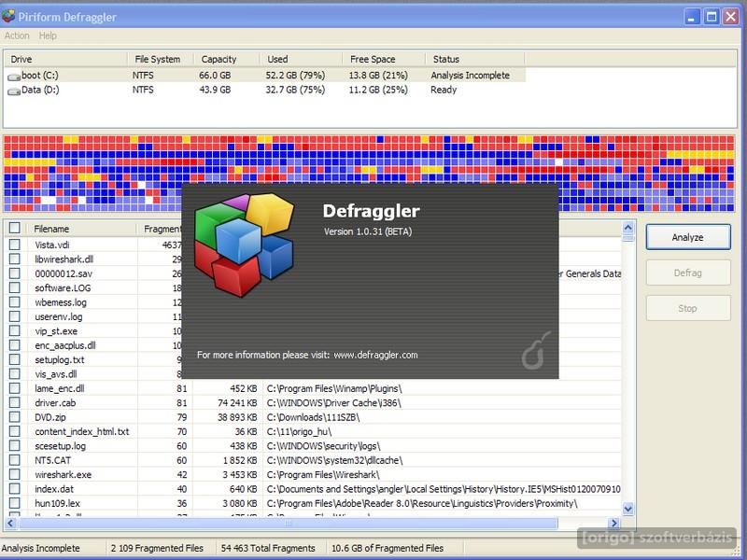747x560 pixels.
Task: Click the file list scroll down arrow
Action: [627, 509]
